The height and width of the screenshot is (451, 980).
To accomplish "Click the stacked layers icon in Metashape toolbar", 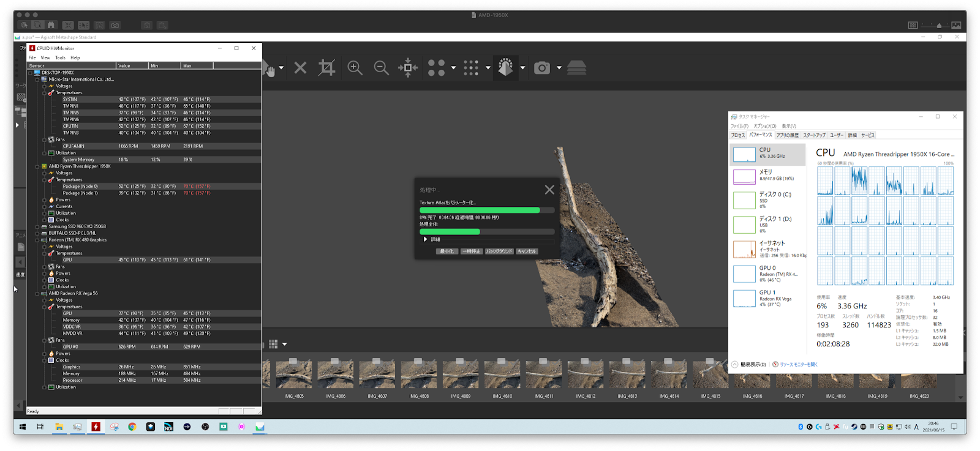I will point(576,68).
